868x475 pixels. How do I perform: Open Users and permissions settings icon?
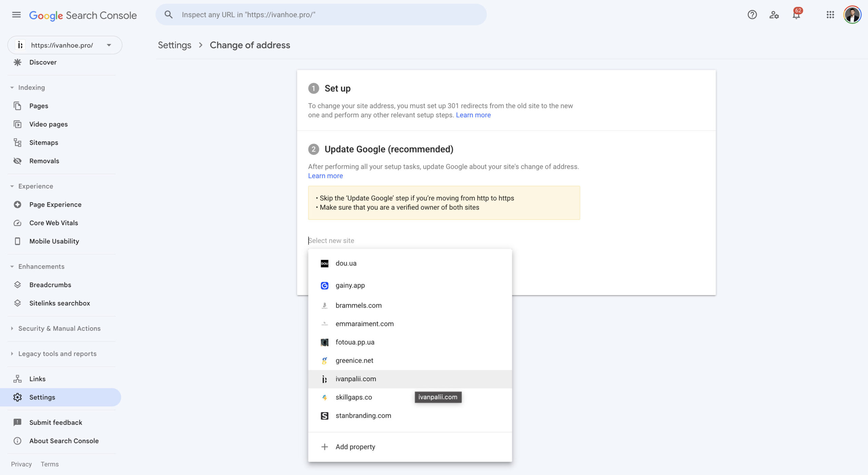[774, 15]
